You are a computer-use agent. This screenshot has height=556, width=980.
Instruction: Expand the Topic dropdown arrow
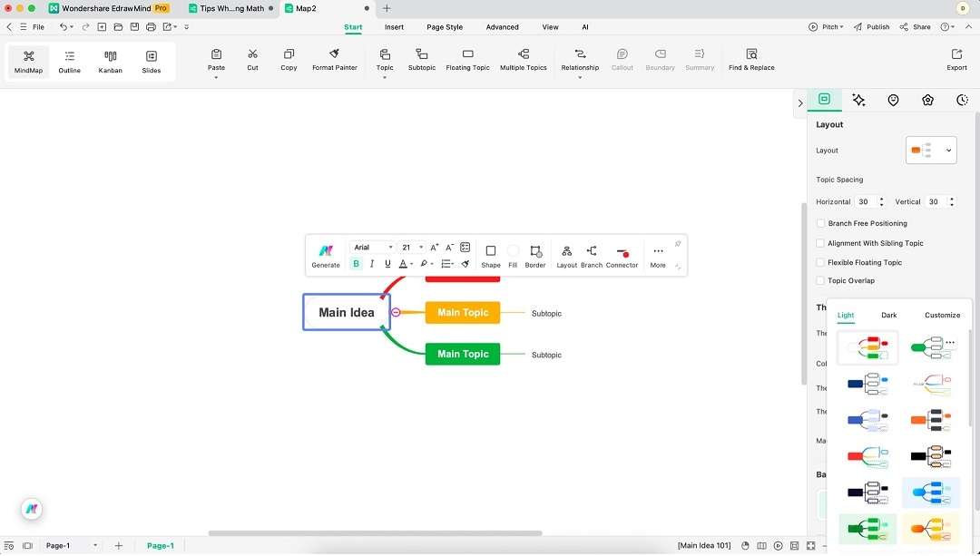click(385, 77)
